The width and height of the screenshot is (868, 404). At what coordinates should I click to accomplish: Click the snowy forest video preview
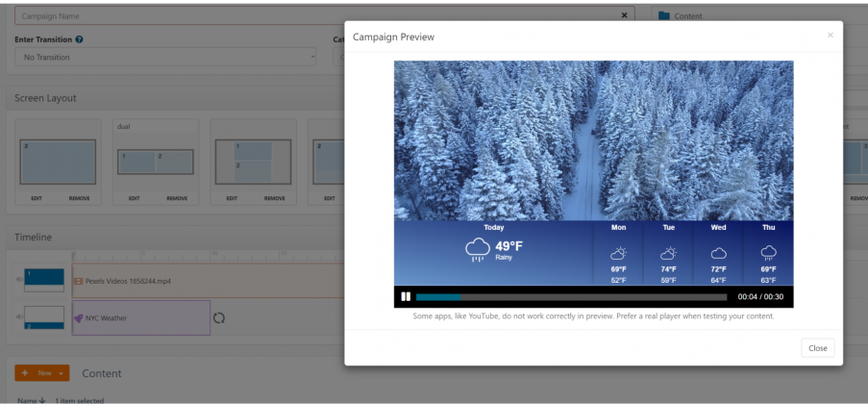tap(593, 140)
